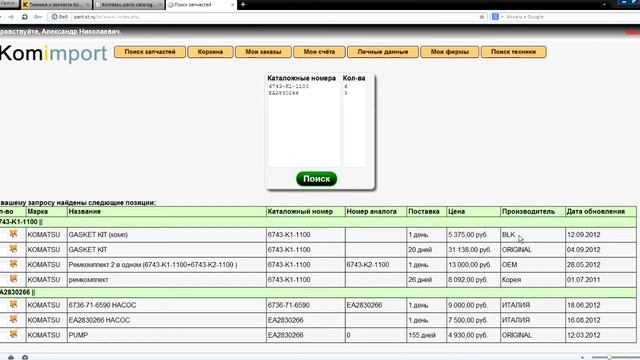
Task: Click Производитель column header
Action: [x=533, y=211]
